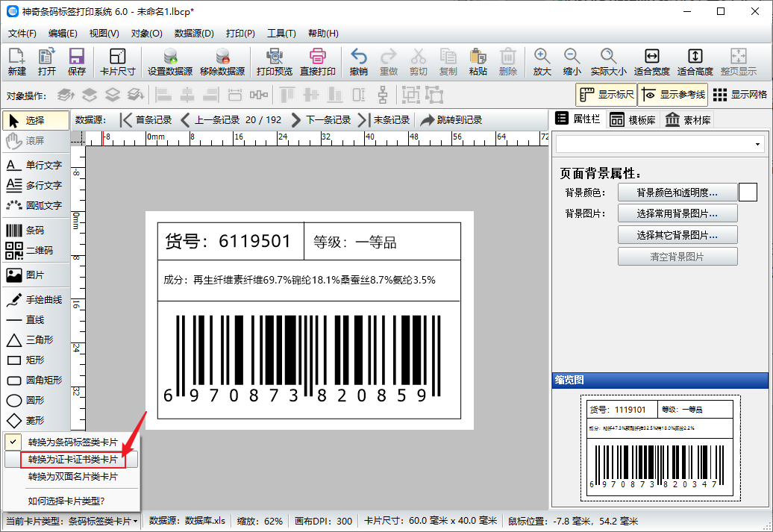Select the 手绘曲线 freehand tool

tap(35, 299)
